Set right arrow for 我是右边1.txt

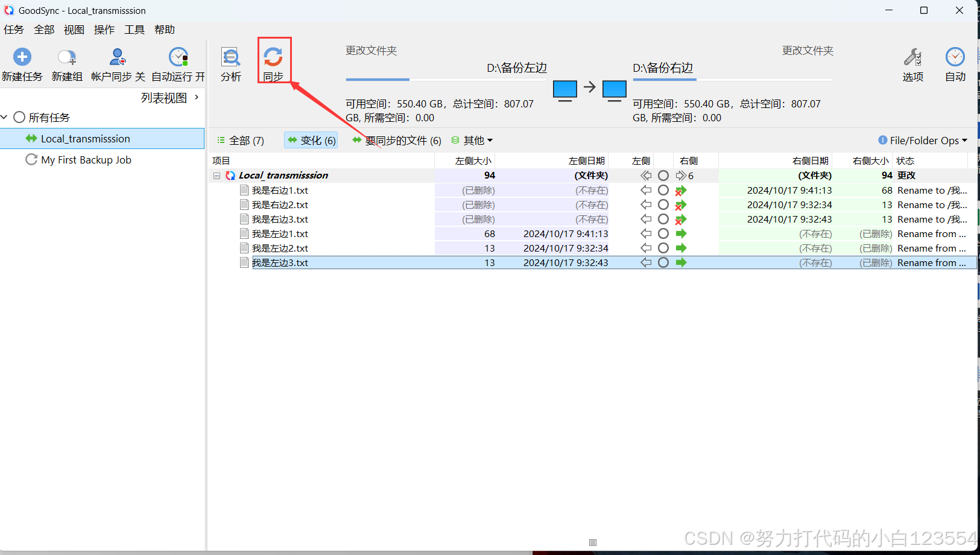(x=681, y=191)
